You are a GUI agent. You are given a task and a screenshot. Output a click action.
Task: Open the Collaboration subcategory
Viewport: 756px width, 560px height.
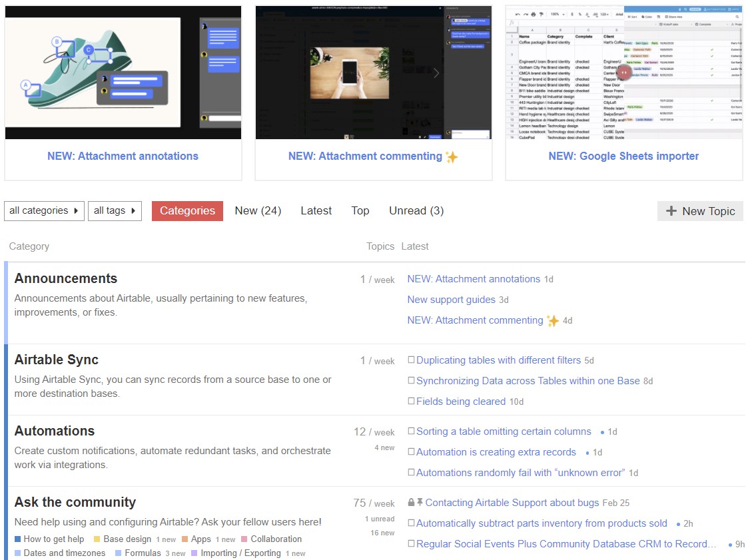276,539
